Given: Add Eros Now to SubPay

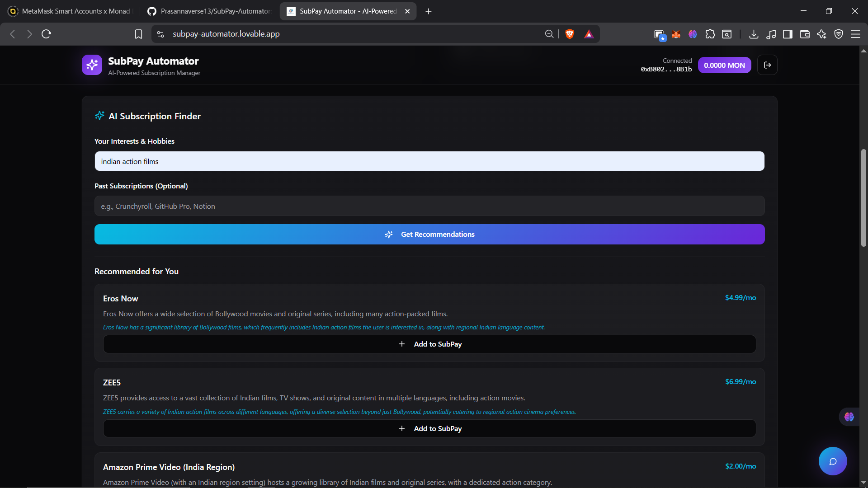Looking at the screenshot, I should tap(429, 344).
